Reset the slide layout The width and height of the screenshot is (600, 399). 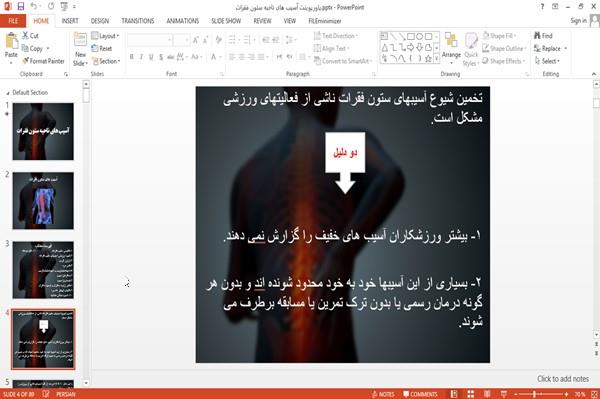[x=102, y=49]
